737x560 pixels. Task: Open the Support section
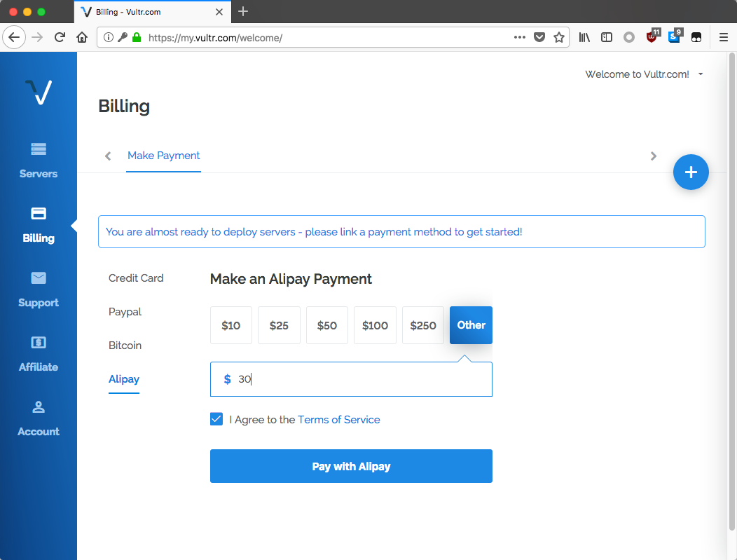tap(39, 289)
